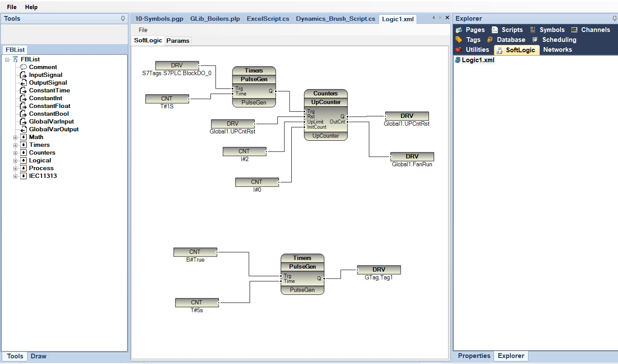This screenshot has height=364, width=618.
Task: Open the Help menu
Action: pos(31,7)
